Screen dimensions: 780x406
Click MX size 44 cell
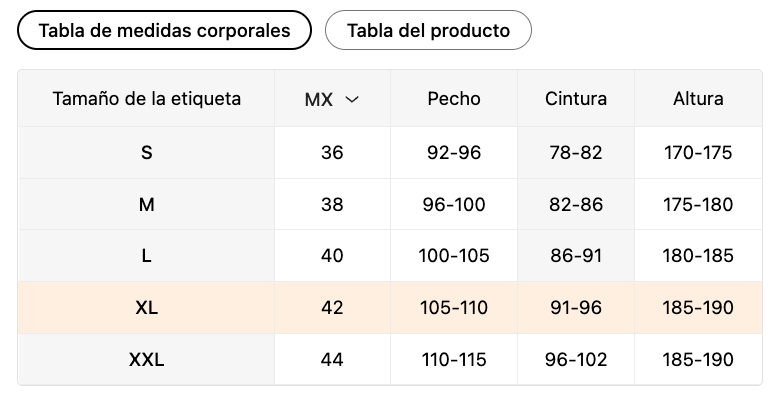[332, 360]
